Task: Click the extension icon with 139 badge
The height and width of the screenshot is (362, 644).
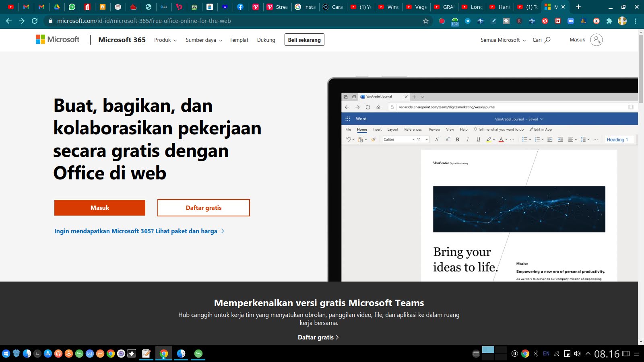Action: [x=455, y=22]
